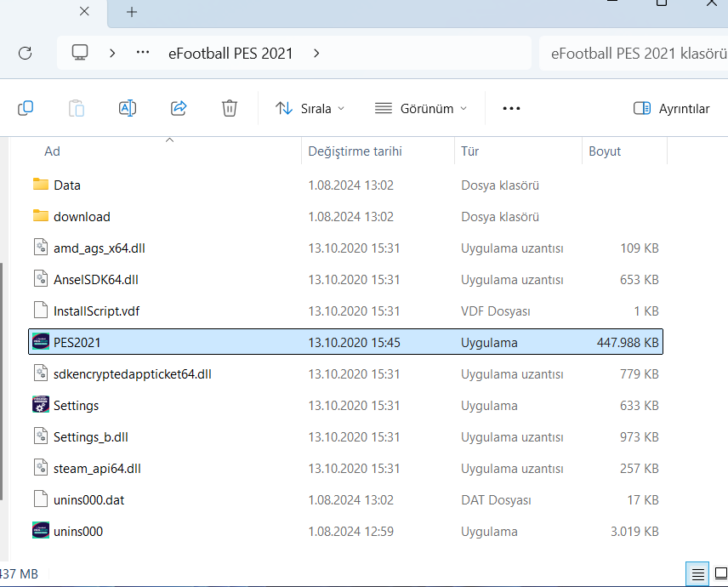Viewport: 728px width, 587px height.
Task: Click the This PC monitor icon in address bar
Action: pyautogui.click(x=80, y=53)
